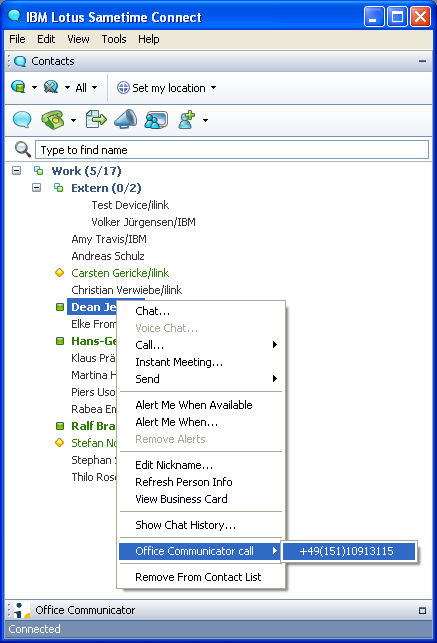The image size is (437, 643).
Task: Click the Thilo Ros contact row
Action: (93, 477)
